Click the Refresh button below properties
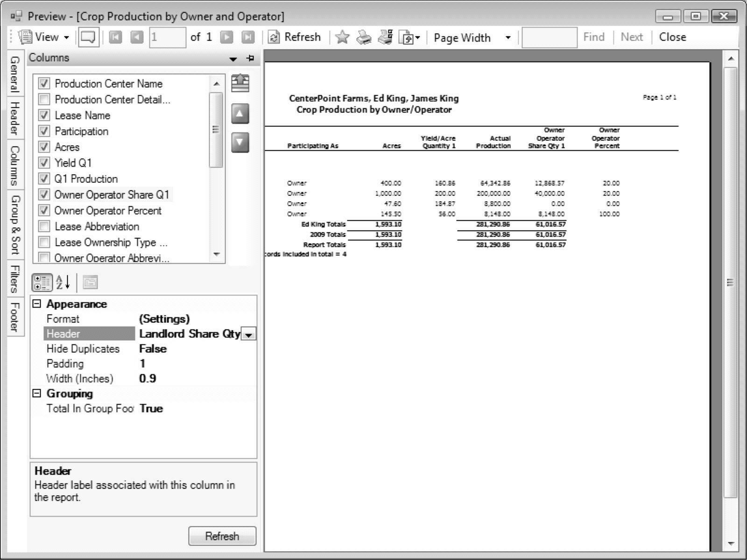Screen dimensions: 747x560 point(222,536)
